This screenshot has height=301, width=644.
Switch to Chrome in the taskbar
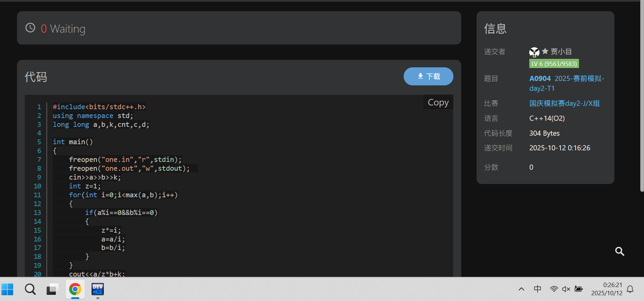coord(75,289)
